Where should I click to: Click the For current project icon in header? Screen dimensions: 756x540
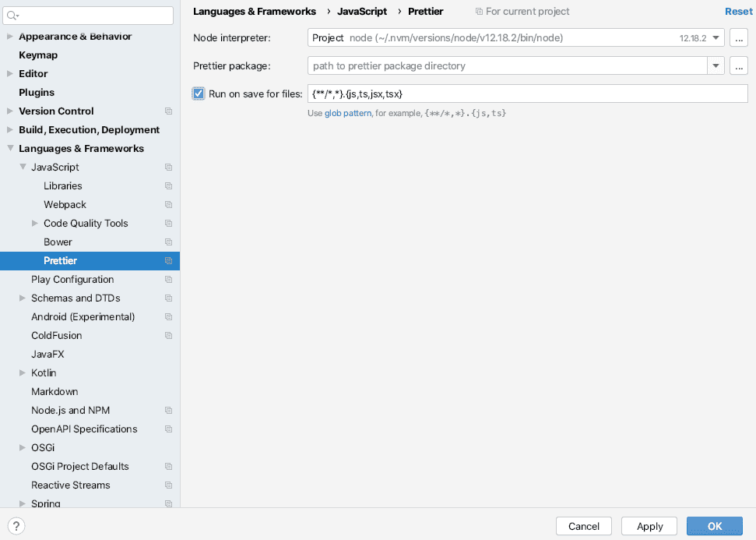tap(479, 11)
